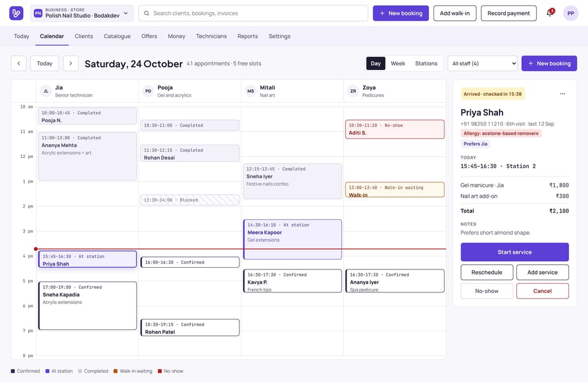Screen dimensions: 588x382
Task: Click the purple app logo icon
Action: point(16,13)
